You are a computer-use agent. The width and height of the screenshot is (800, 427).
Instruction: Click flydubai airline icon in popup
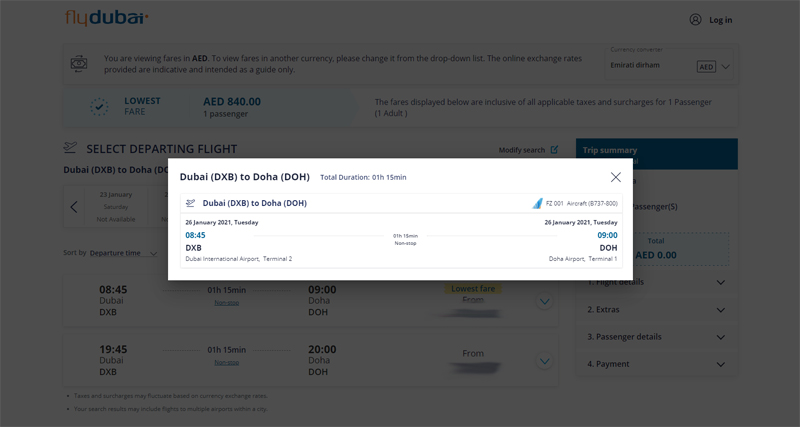pyautogui.click(x=538, y=203)
